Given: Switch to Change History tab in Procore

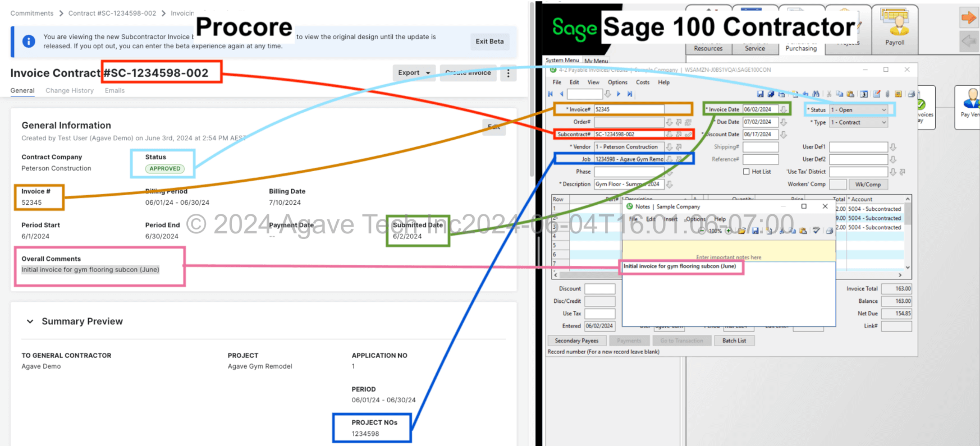Looking at the screenshot, I should [x=70, y=90].
